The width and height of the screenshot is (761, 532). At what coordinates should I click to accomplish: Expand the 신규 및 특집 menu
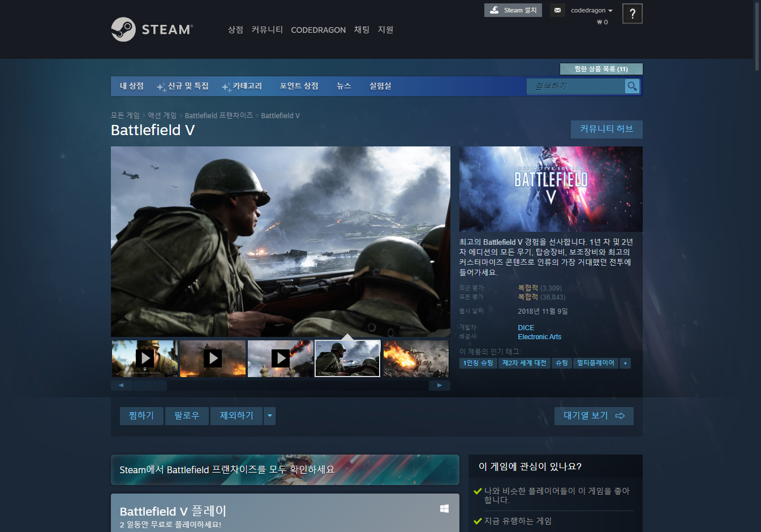tap(183, 86)
